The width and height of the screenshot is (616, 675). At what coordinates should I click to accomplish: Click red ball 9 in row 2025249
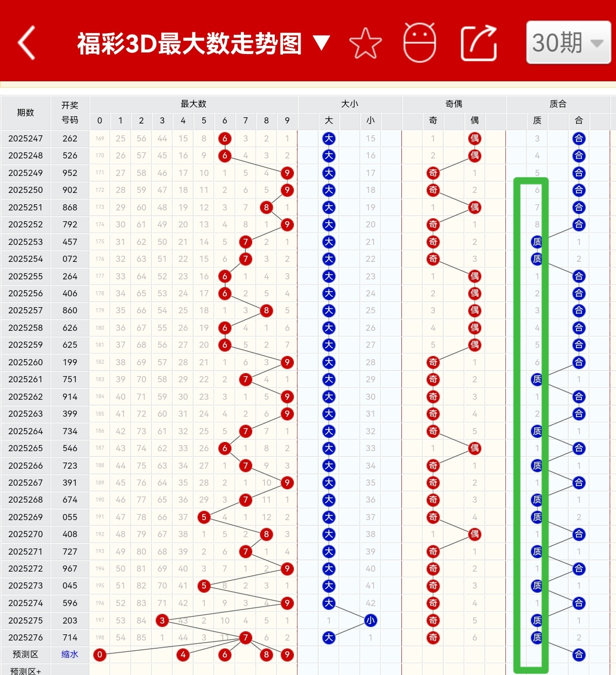click(287, 173)
